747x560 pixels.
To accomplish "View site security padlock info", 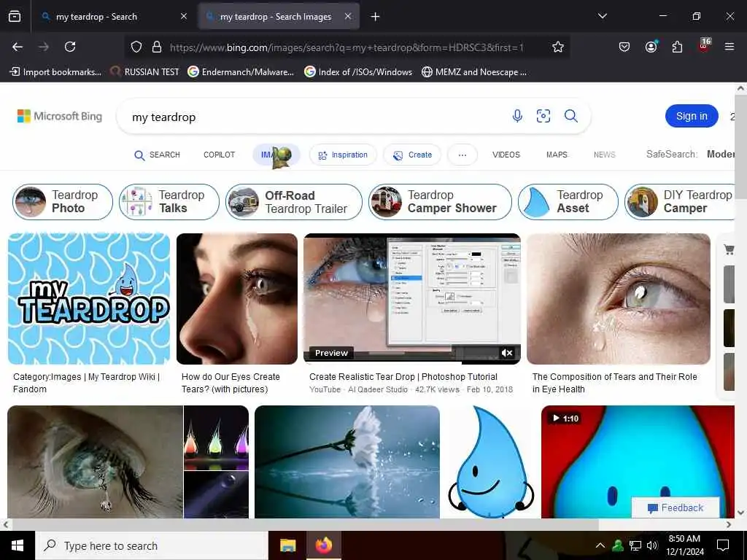I will click(157, 47).
